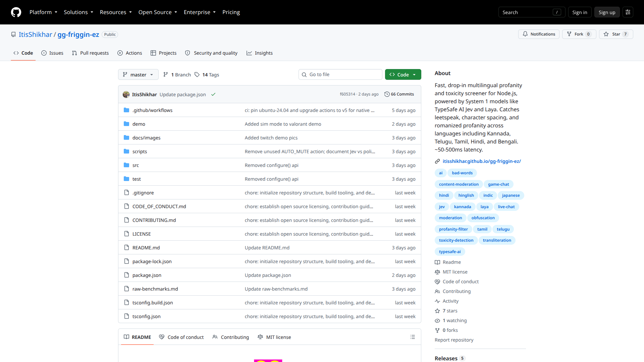Switch to the Pull requests tab

coord(90,53)
